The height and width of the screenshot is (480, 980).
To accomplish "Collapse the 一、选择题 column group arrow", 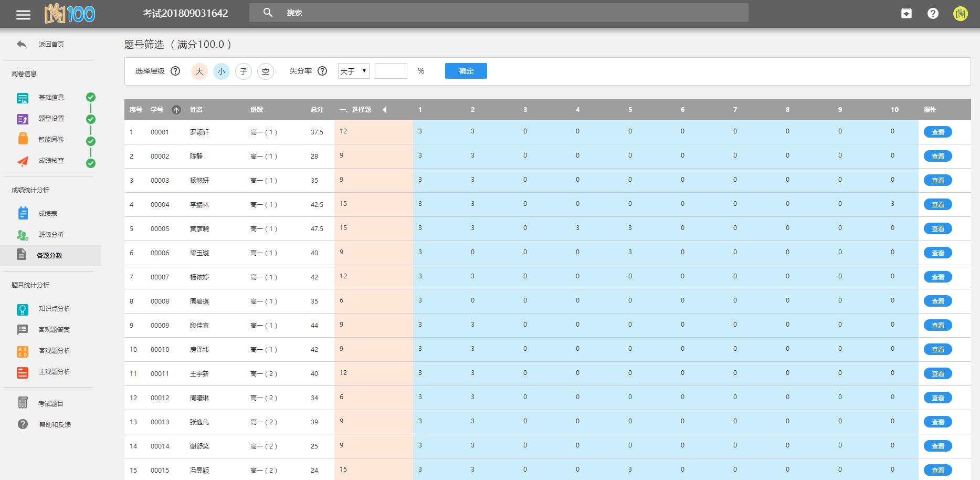I will (384, 110).
